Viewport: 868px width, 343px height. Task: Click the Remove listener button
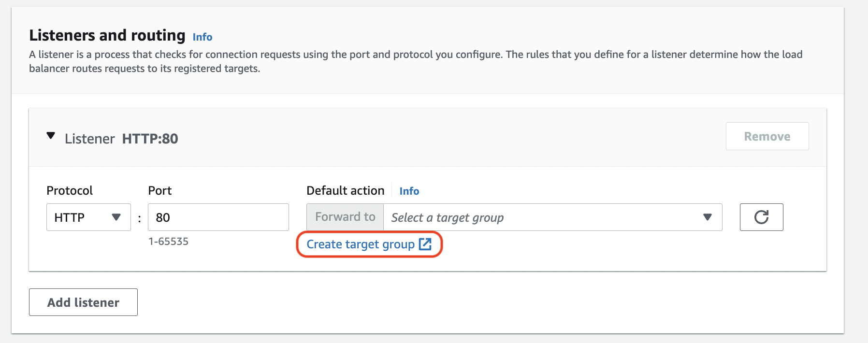point(767,136)
